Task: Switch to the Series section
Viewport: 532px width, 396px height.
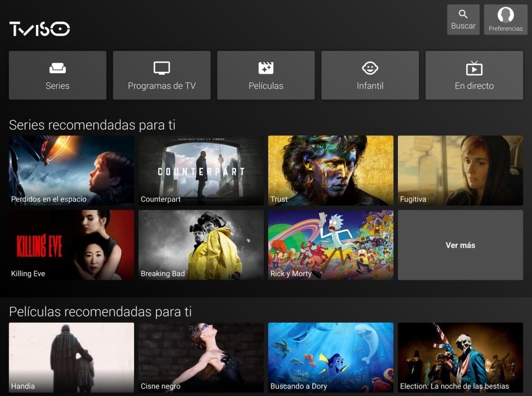Action: (x=57, y=75)
